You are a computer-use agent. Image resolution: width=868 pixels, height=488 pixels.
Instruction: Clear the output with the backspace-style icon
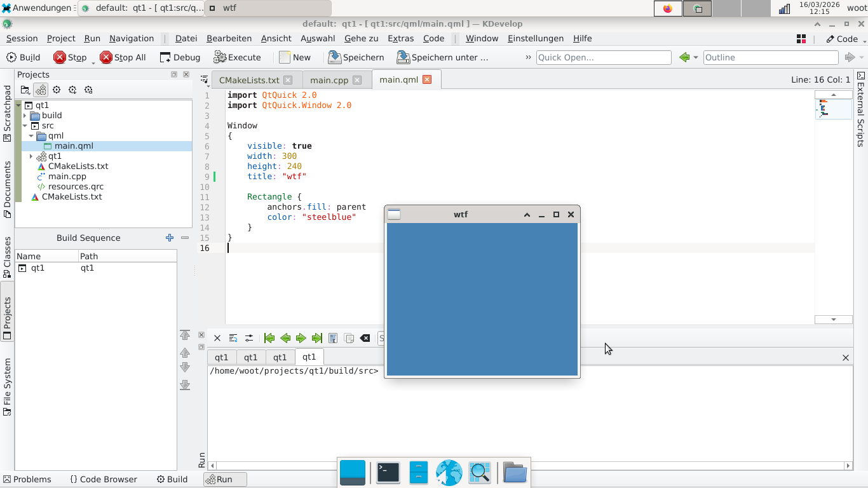pos(365,338)
